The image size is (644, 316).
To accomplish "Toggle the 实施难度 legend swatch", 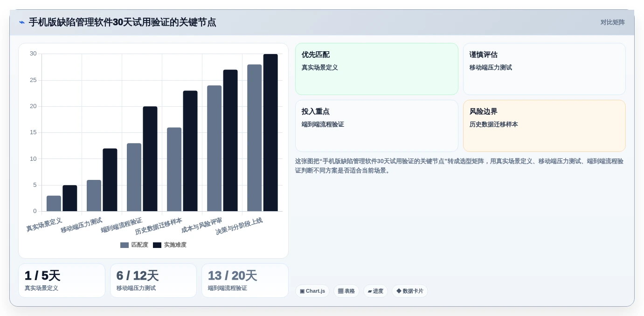I will point(157,245).
